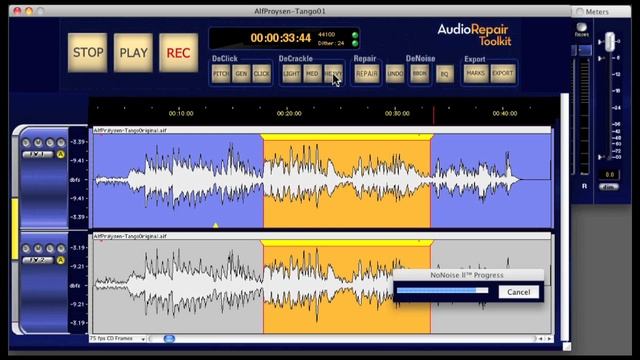640x360 pixels.
Task: Click second round button on track 2
Action: (38, 248)
